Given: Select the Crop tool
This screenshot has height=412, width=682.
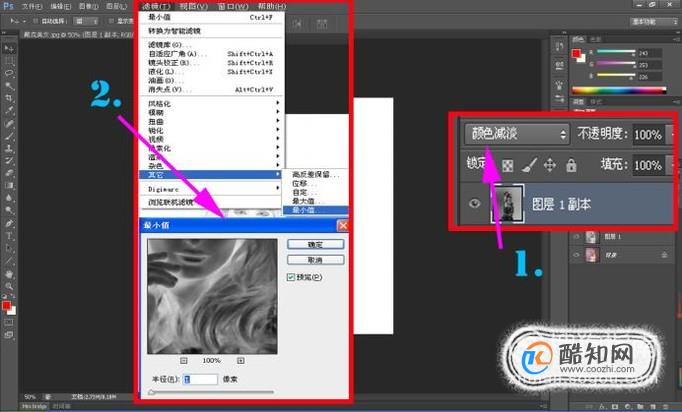Looking at the screenshot, I should pyautogui.click(x=9, y=98).
